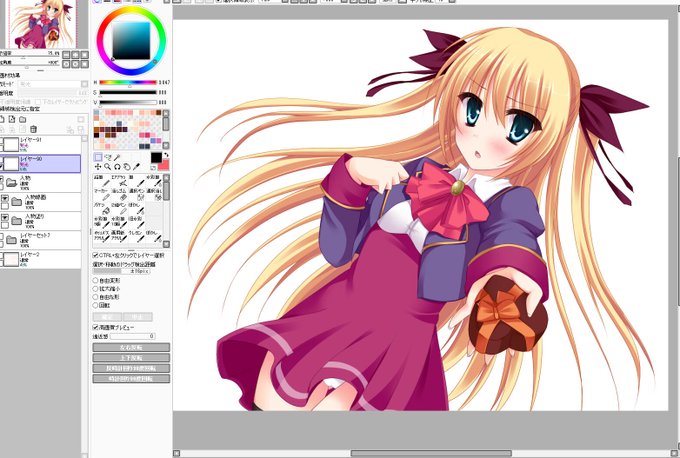Click inside the color wheel square
Viewport: 680px width, 458px height.
131,41
